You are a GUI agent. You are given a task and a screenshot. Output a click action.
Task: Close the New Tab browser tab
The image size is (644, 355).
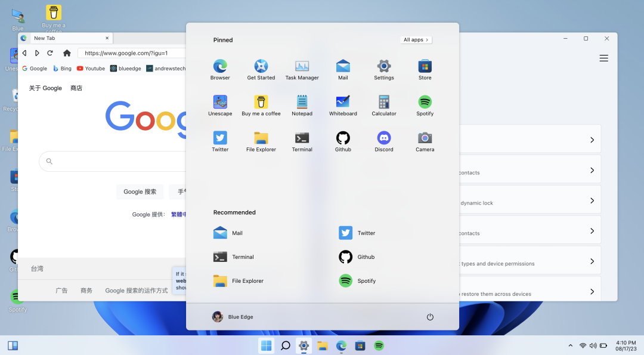click(107, 38)
